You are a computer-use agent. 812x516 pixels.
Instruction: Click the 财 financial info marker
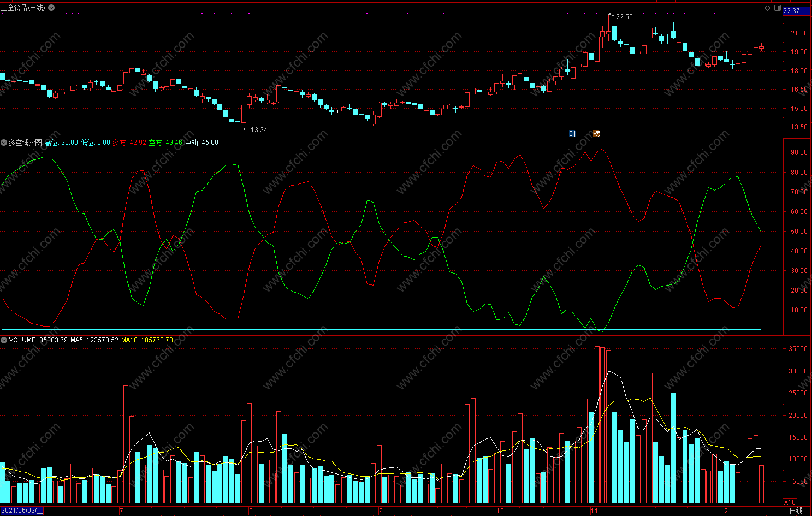point(572,133)
